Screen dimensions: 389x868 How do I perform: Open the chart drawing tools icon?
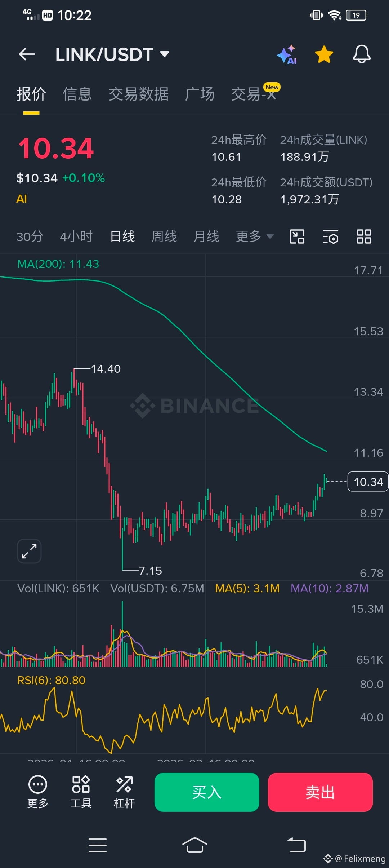click(x=297, y=237)
